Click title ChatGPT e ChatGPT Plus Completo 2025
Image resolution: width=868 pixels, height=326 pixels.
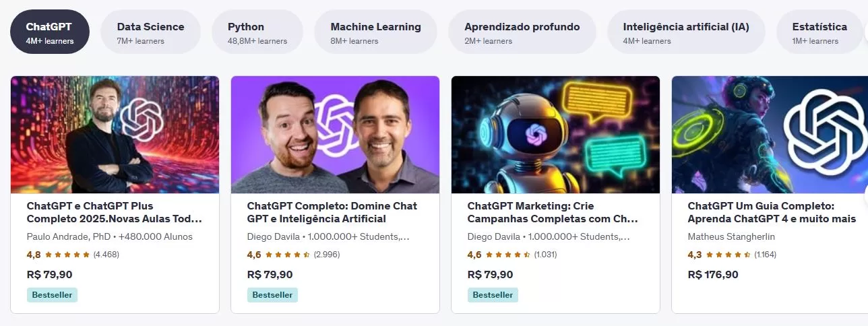tap(114, 212)
